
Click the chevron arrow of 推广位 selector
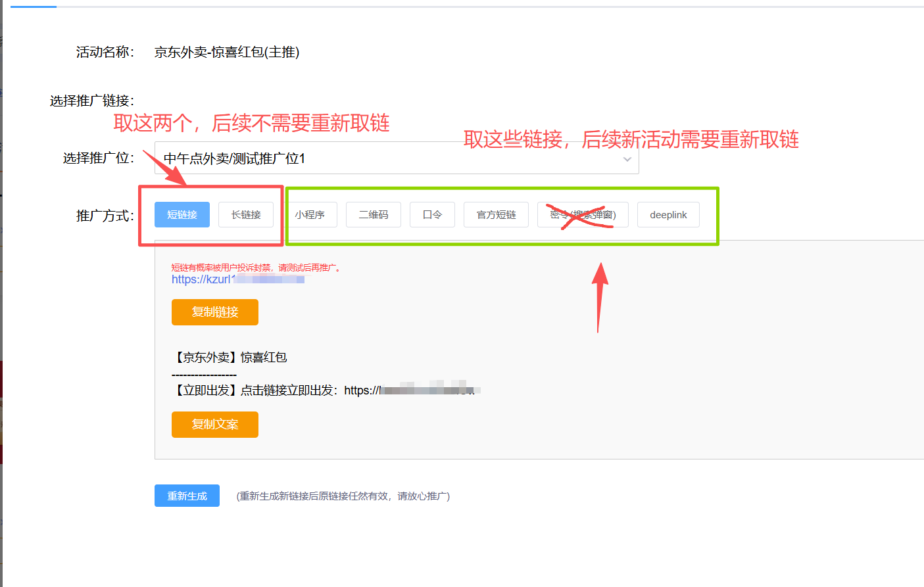627,159
